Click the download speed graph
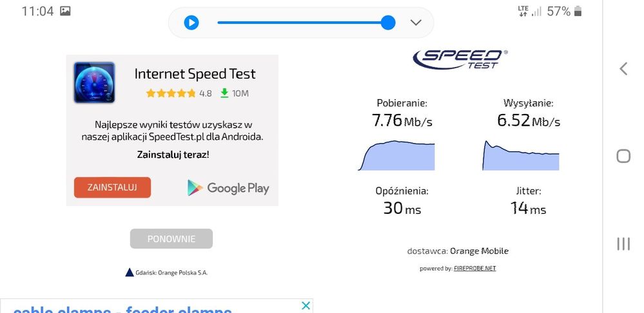This screenshot has height=313, width=644. pos(396,156)
